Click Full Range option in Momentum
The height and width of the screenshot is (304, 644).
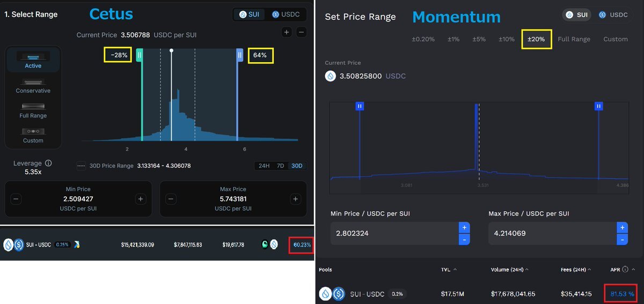tap(574, 39)
